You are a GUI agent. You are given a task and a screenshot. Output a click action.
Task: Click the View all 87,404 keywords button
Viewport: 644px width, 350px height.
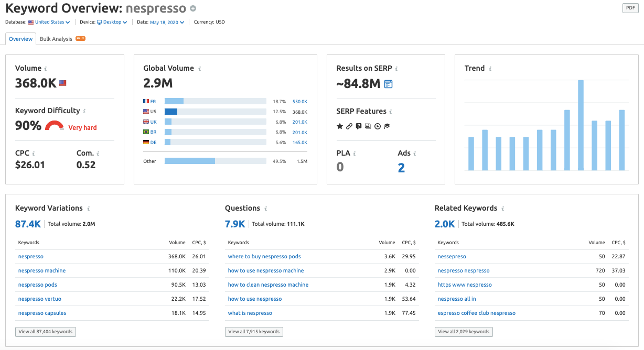pos(46,332)
